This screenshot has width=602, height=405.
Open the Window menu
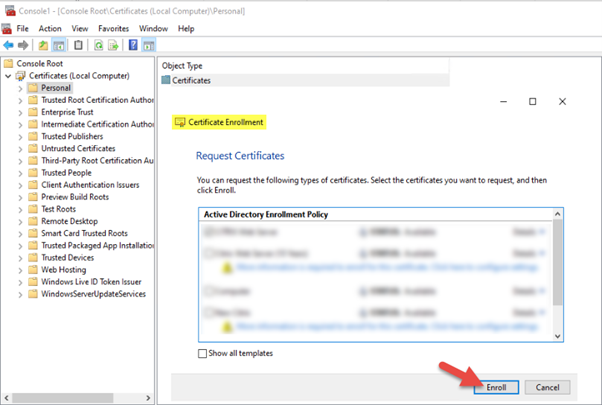pyautogui.click(x=153, y=28)
